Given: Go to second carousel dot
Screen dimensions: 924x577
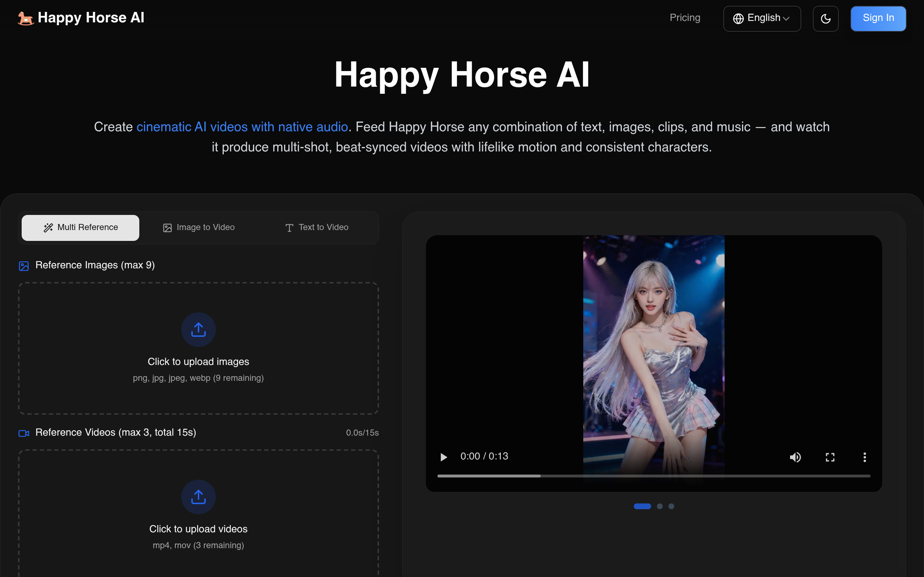Looking at the screenshot, I should tap(659, 506).
